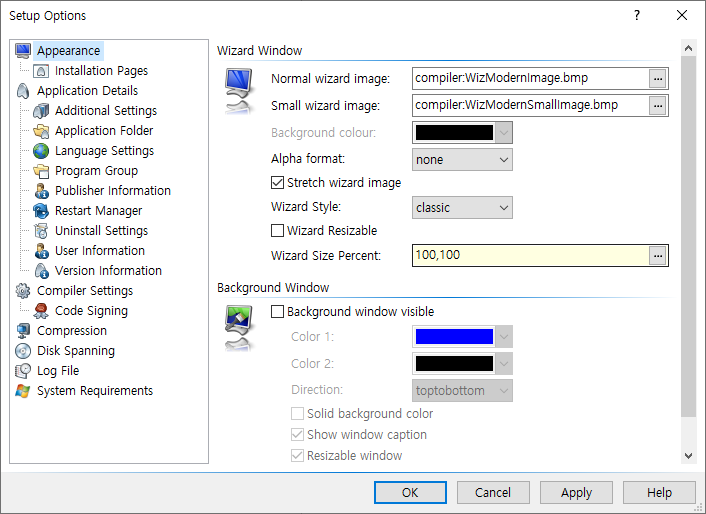The height and width of the screenshot is (514, 706).
Task: Open the Alpha format dropdown
Action: 462,160
